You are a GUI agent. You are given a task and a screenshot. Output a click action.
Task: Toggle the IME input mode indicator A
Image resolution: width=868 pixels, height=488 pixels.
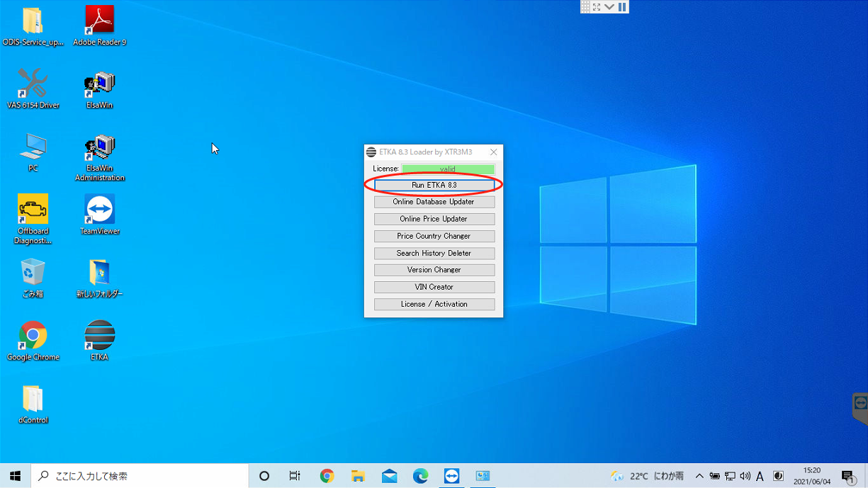760,476
